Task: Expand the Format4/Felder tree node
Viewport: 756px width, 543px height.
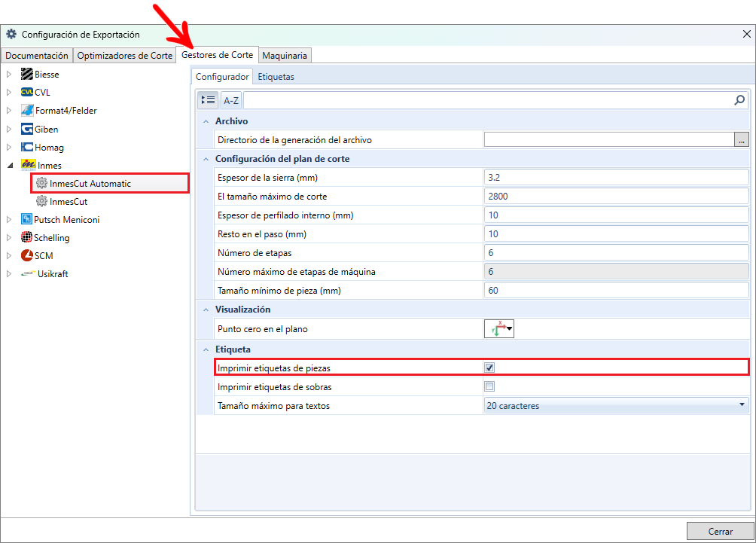Action: 9,111
